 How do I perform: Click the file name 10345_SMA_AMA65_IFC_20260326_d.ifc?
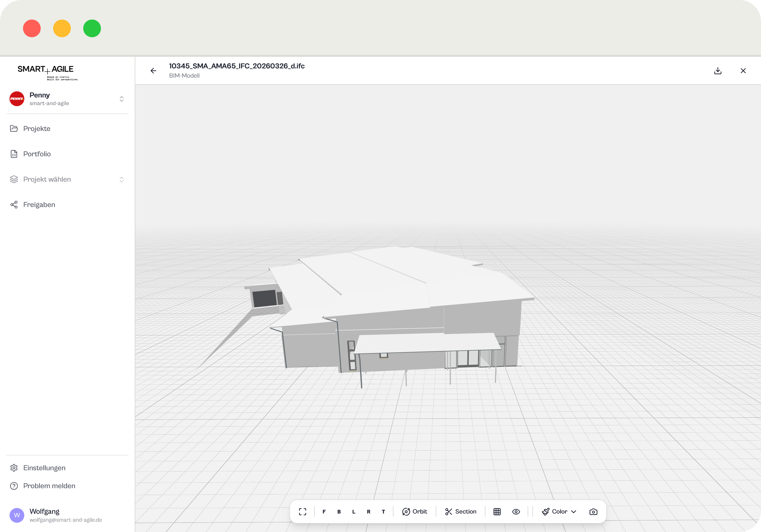coord(237,66)
